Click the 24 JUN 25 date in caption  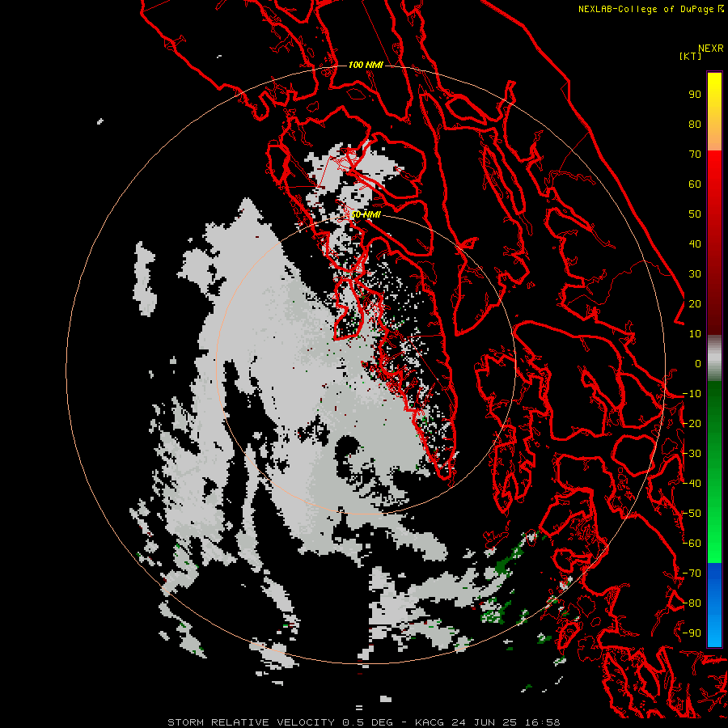tap(485, 722)
